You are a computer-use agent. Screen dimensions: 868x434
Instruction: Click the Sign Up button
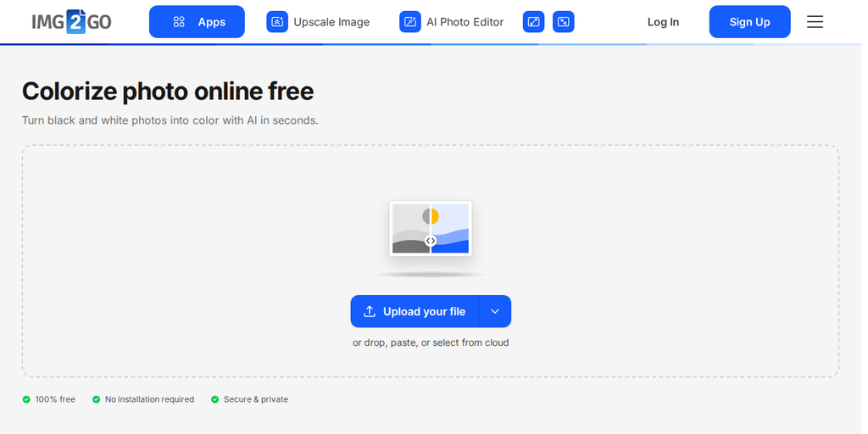pyautogui.click(x=750, y=22)
